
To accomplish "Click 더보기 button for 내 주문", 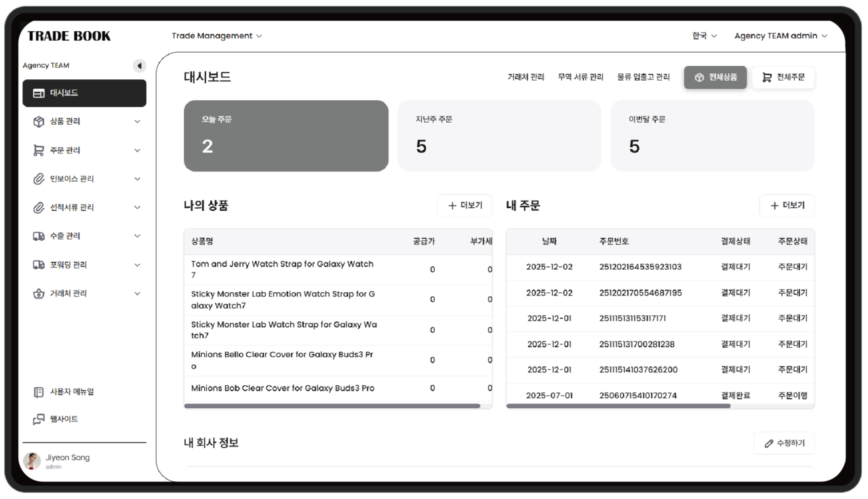I will coord(787,205).
